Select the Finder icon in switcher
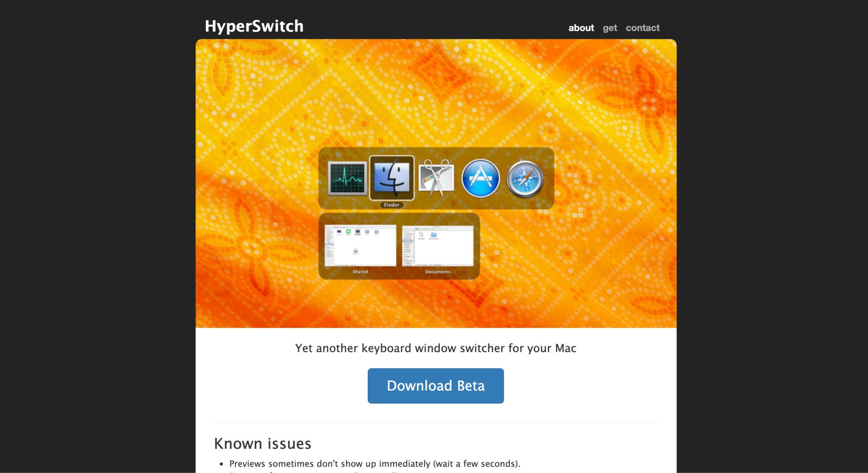Screen dimensions: 868x473 point(392,178)
